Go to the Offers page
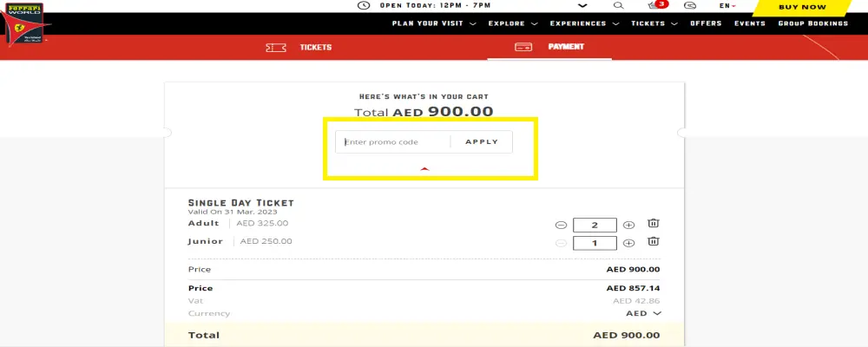 706,23
